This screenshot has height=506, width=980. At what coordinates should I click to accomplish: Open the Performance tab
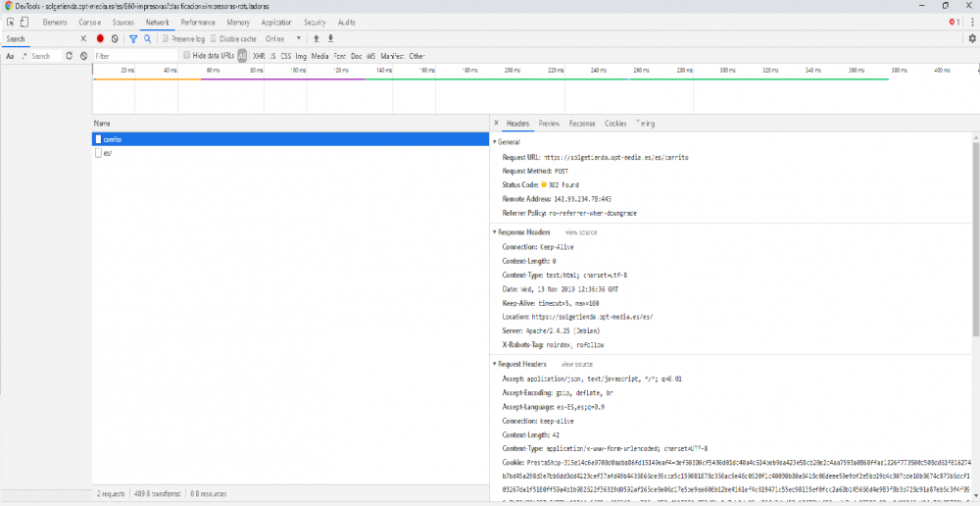198,23
